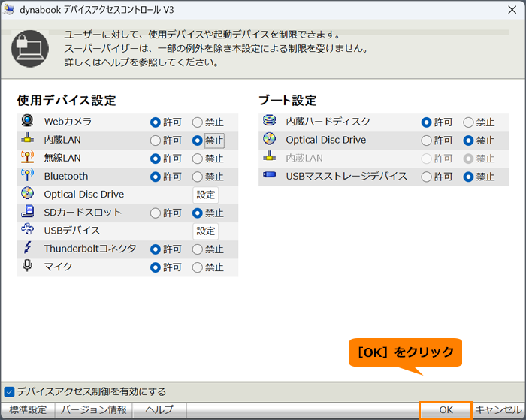Click the 内蔵ハードディスク label

(x=328, y=122)
